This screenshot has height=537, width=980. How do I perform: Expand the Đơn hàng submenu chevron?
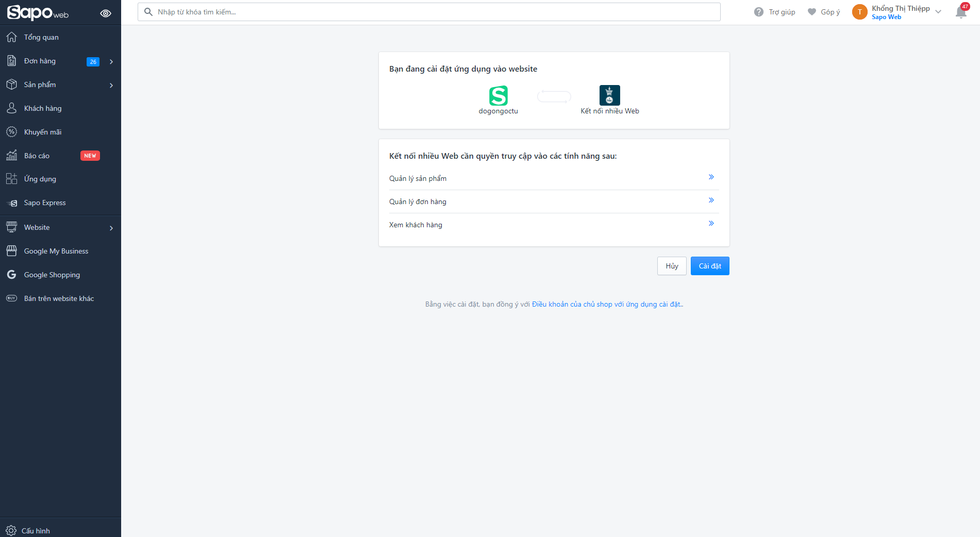[x=111, y=62]
